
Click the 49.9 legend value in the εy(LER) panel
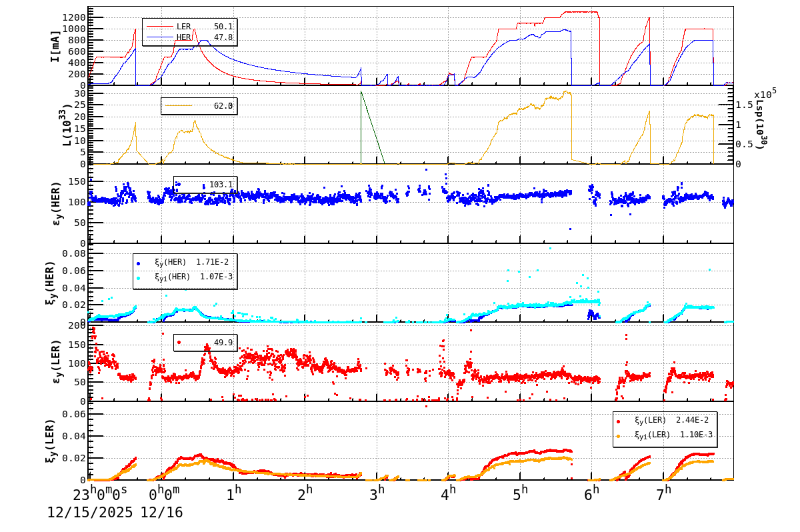click(x=223, y=343)
